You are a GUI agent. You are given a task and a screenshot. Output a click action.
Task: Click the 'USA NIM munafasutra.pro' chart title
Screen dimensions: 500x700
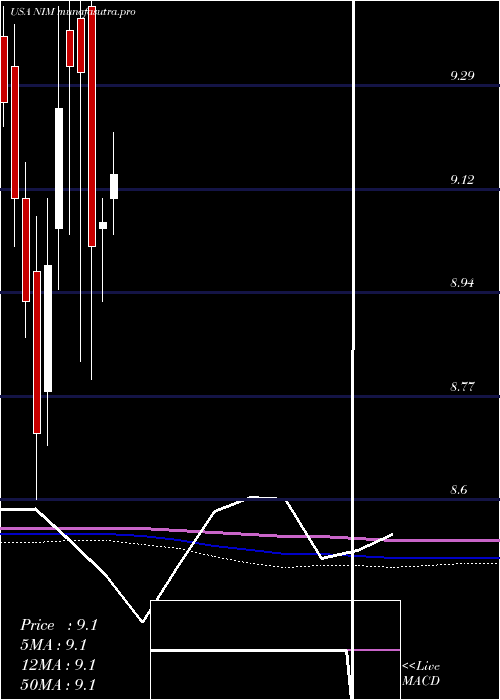pyautogui.click(x=73, y=12)
